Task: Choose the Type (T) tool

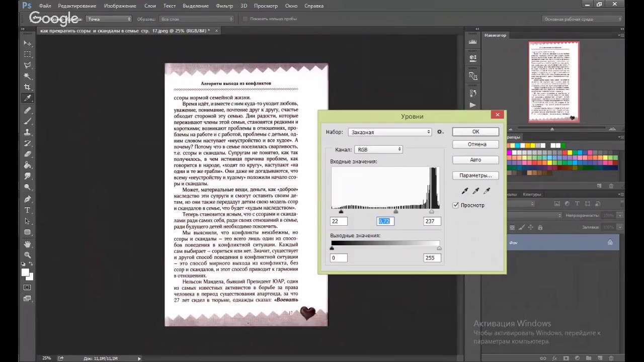Action: [28, 210]
